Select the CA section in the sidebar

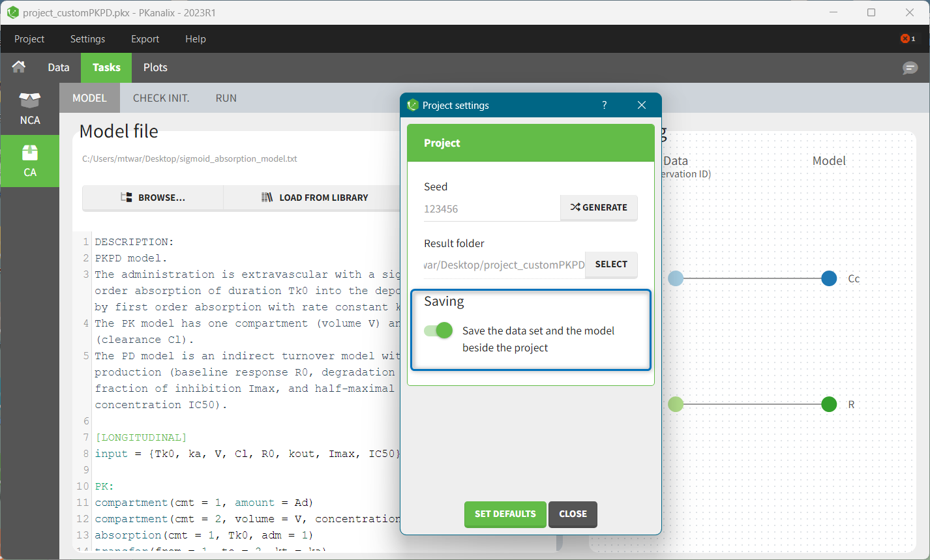coord(30,161)
